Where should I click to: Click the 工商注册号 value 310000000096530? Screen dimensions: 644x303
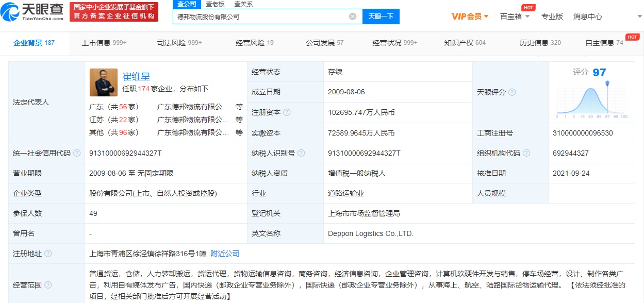coord(583,133)
